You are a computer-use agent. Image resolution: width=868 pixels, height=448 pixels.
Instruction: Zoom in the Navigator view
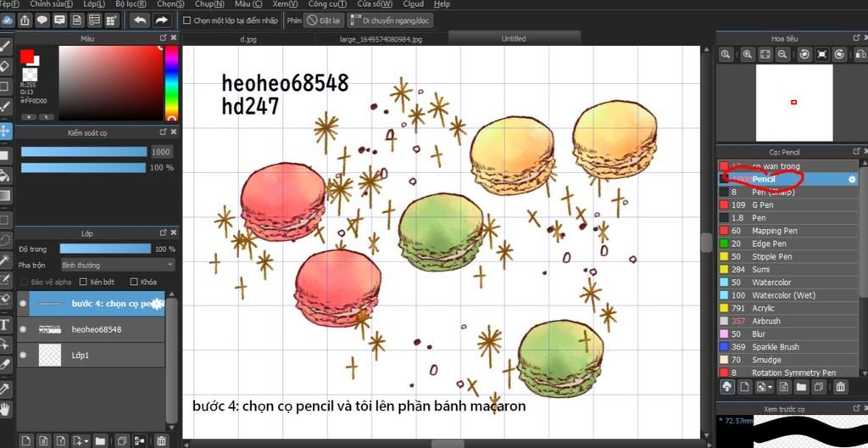[x=748, y=53]
